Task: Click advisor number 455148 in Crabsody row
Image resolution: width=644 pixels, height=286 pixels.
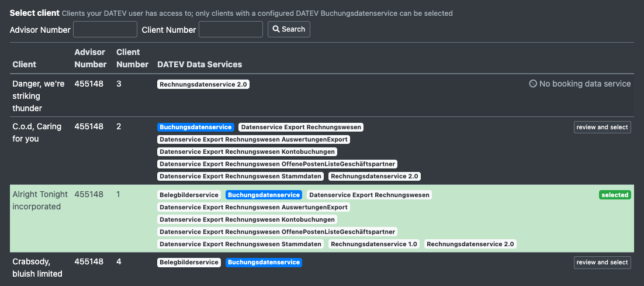Action: point(89,262)
